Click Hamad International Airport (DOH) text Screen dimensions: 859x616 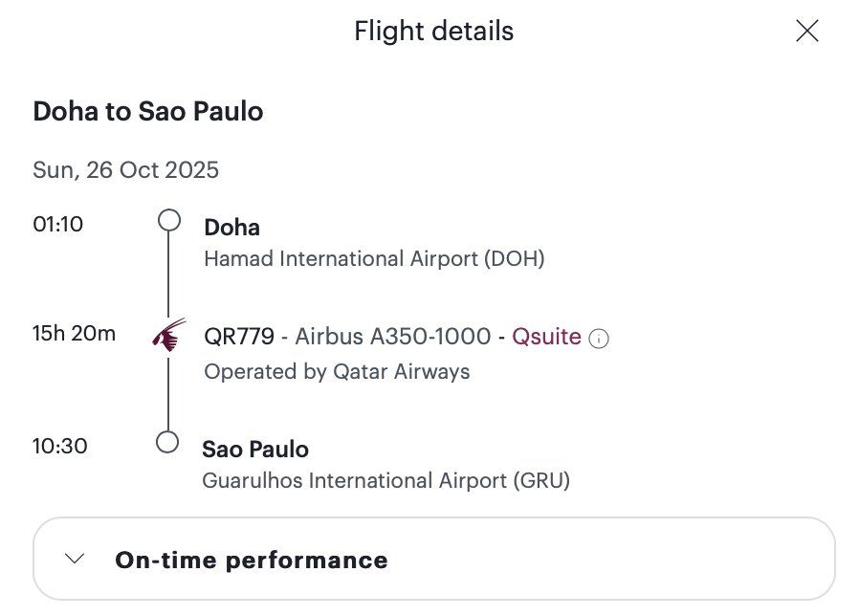click(x=374, y=258)
